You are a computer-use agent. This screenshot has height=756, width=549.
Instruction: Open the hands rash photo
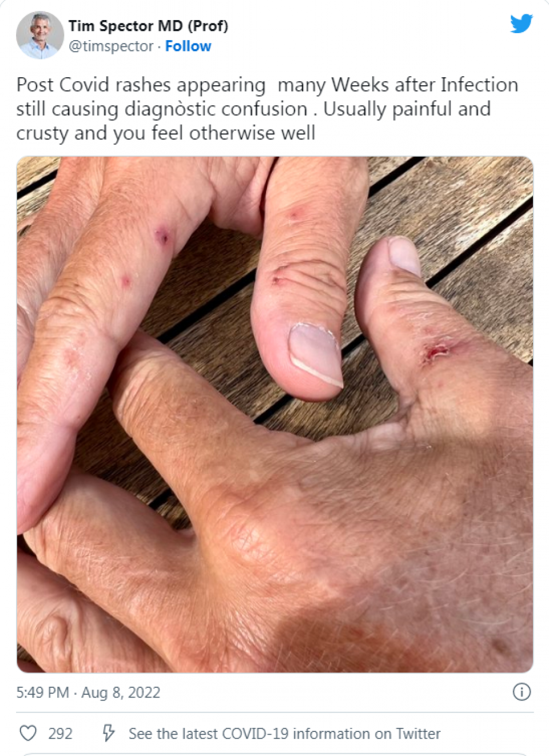click(274, 414)
